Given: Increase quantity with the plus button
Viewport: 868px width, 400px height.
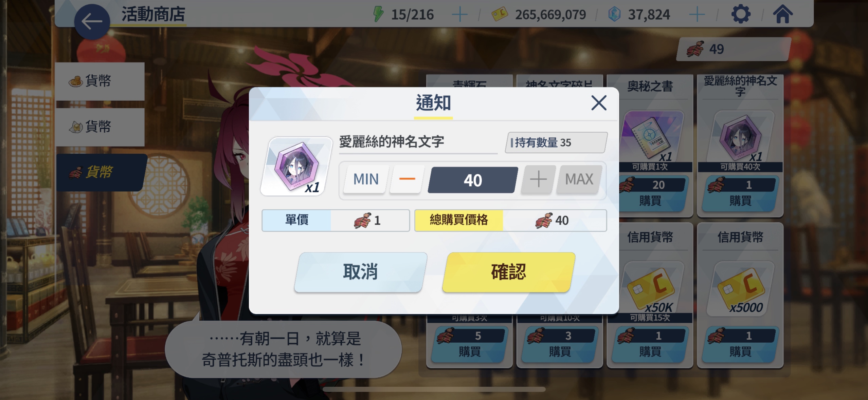Looking at the screenshot, I should coord(538,179).
